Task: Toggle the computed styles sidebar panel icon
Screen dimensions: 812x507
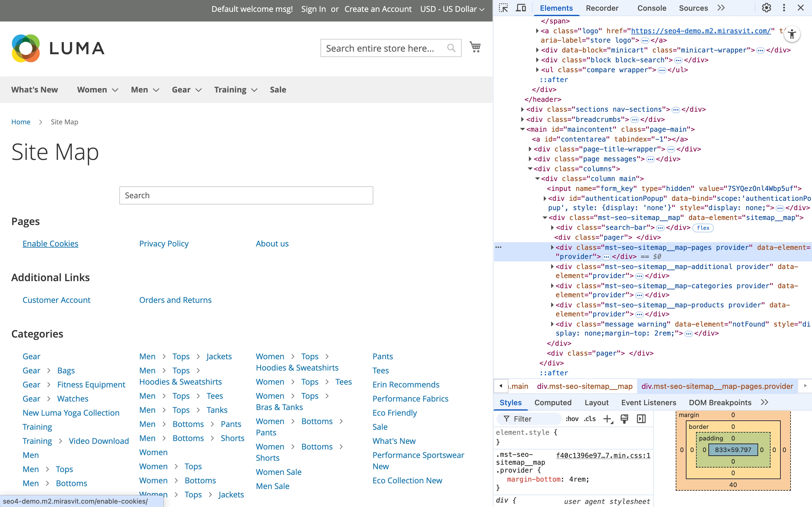Action: point(641,419)
